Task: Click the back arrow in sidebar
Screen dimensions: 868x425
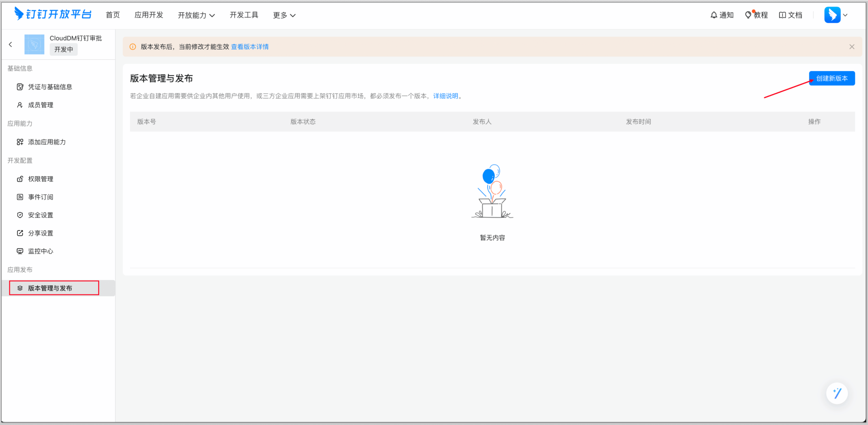Action: tap(11, 44)
